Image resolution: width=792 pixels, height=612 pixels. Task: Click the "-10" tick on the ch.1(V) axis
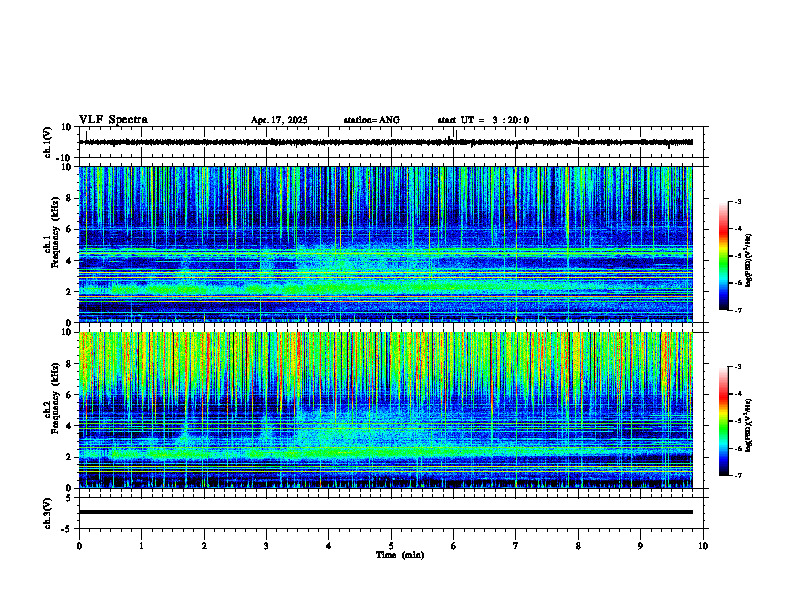point(65,158)
